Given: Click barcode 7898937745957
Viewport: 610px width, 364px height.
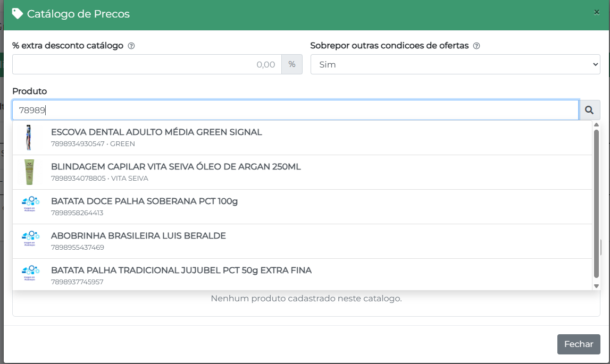Looking at the screenshot, I should click(x=77, y=282).
